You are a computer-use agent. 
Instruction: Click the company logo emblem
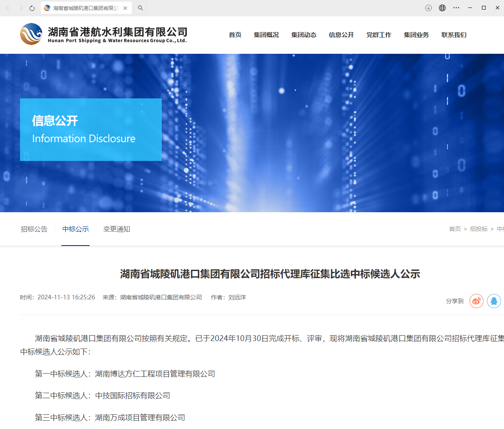pos(31,34)
